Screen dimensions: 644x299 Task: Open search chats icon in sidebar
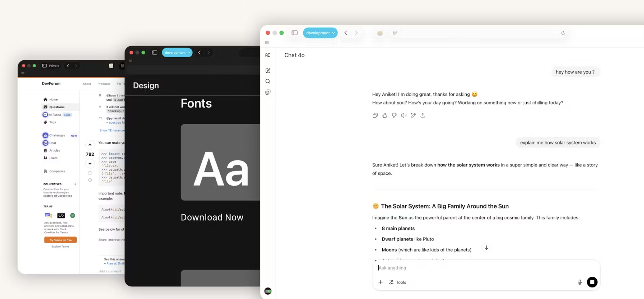(268, 81)
